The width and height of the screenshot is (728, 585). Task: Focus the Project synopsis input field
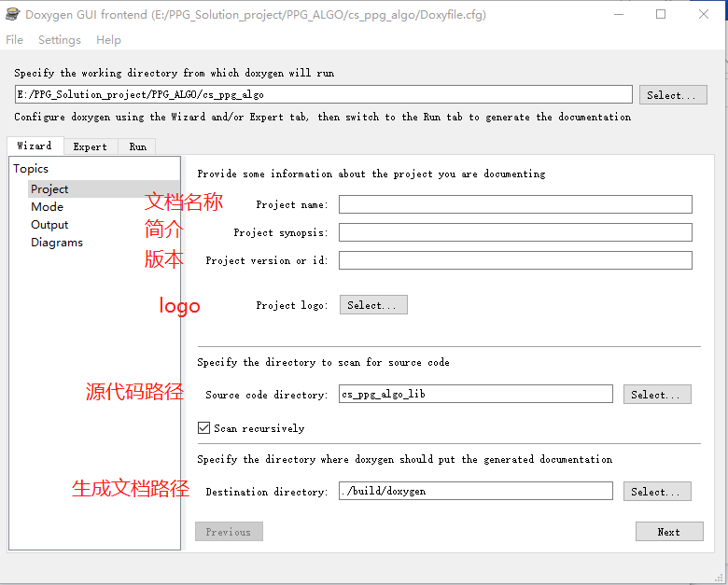515,232
